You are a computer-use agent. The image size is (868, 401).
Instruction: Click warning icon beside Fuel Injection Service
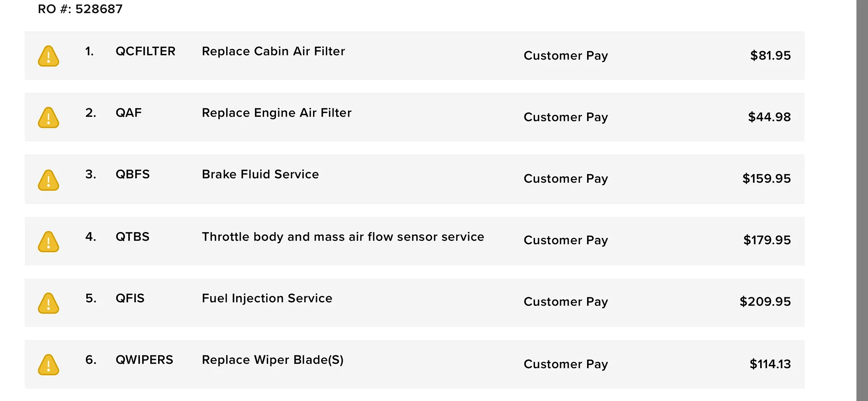point(48,303)
